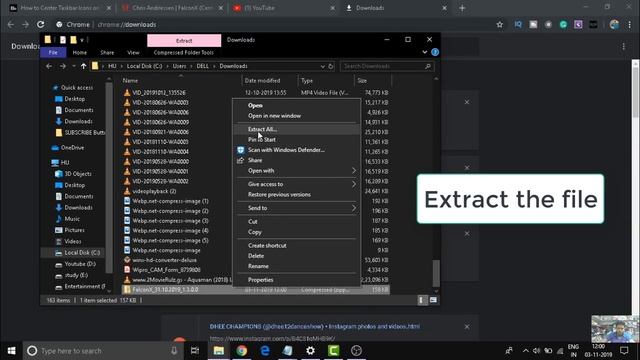Select Pin to Start option

pos(262,140)
